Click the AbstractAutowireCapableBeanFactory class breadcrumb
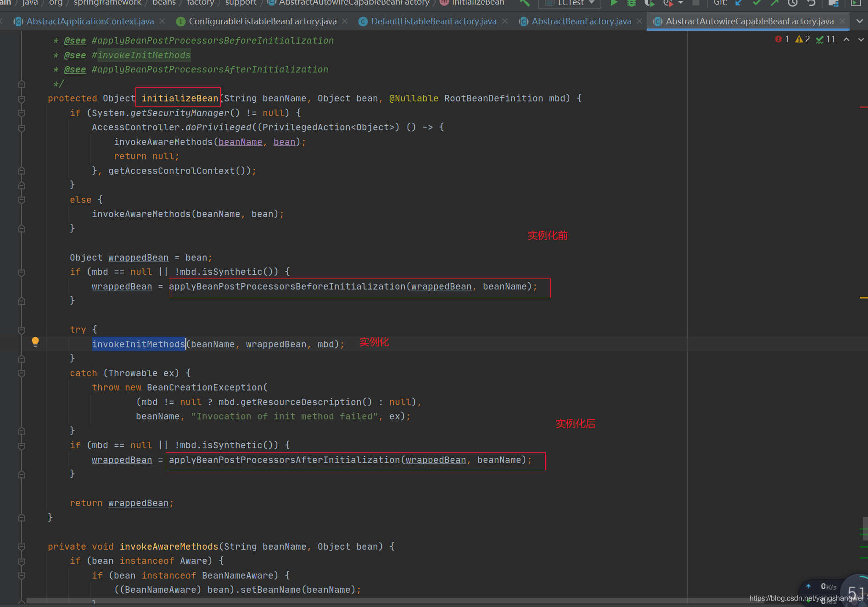 click(x=348, y=3)
